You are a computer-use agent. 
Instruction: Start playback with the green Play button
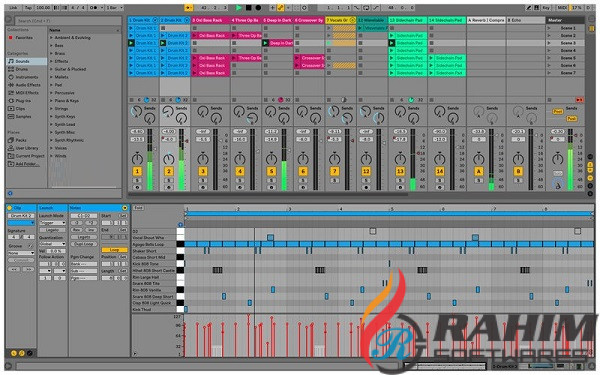pos(239,7)
